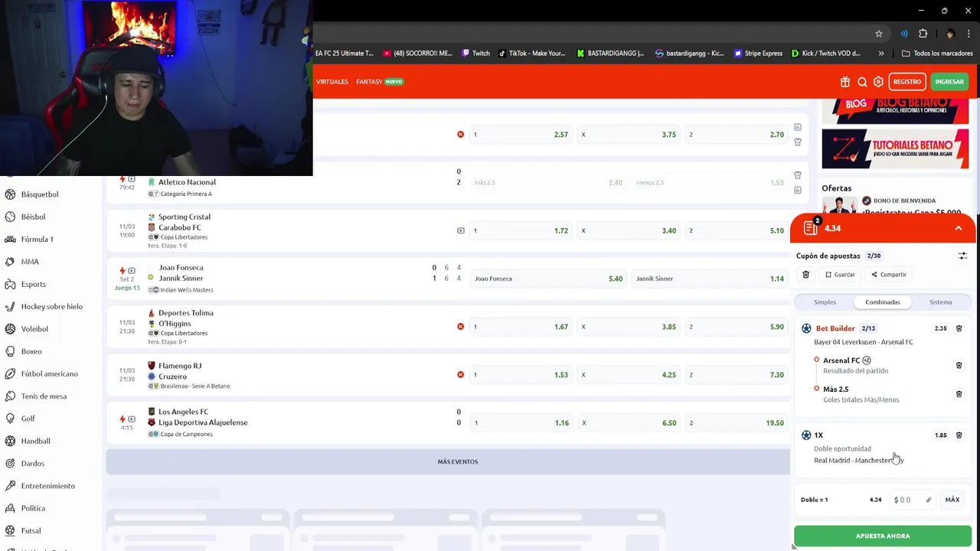Select odds 19.50 for Liga Deportiva Alajuelense
This screenshot has width=980, height=551.
point(737,423)
